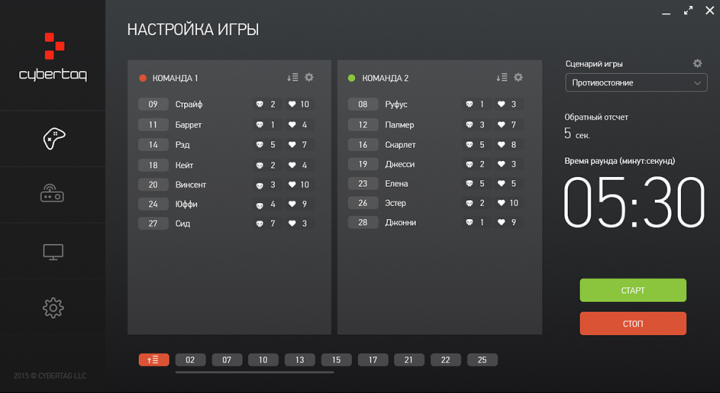The image size is (720, 393).
Task: Select player name Сид
Action: pyautogui.click(x=182, y=224)
